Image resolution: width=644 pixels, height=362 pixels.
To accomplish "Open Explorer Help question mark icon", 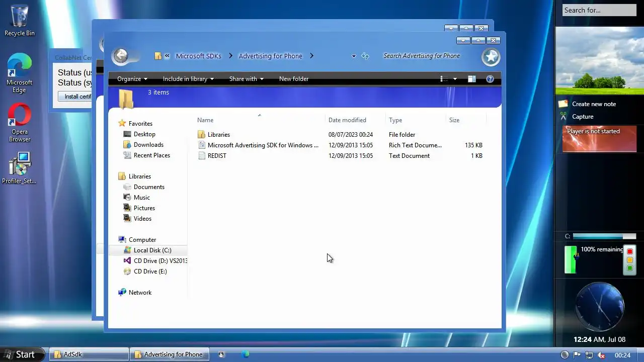I will click(x=490, y=79).
